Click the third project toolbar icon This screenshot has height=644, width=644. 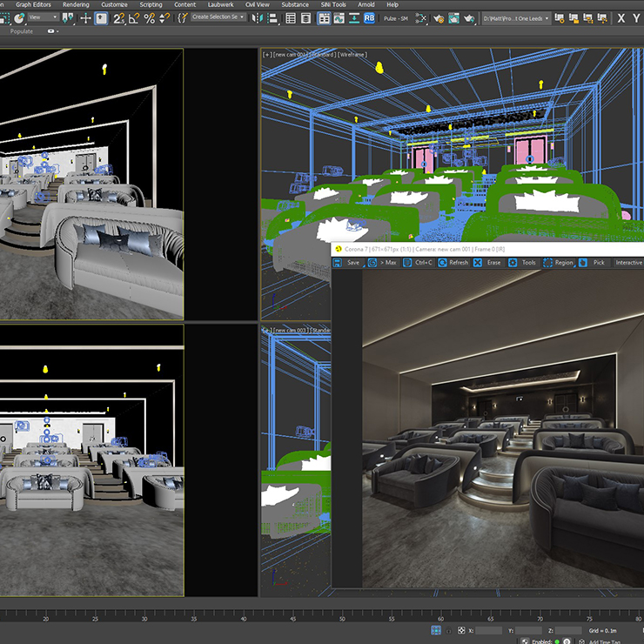(587, 18)
